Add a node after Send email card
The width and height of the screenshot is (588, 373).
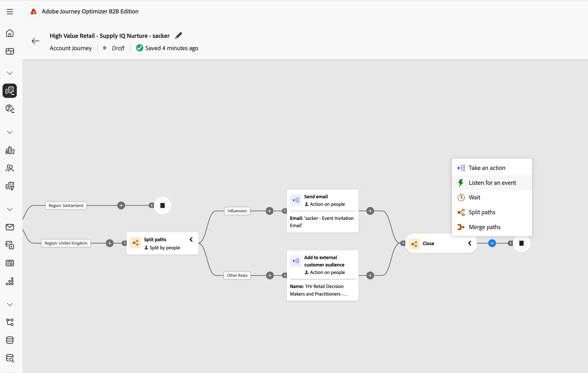370,211
